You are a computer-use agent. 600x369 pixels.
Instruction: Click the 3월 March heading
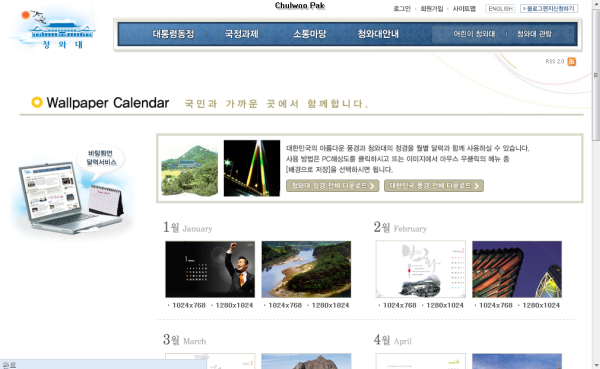coord(184,340)
